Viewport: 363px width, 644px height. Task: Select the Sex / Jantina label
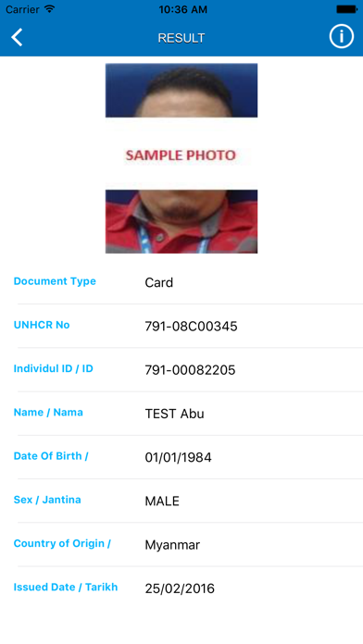click(47, 500)
